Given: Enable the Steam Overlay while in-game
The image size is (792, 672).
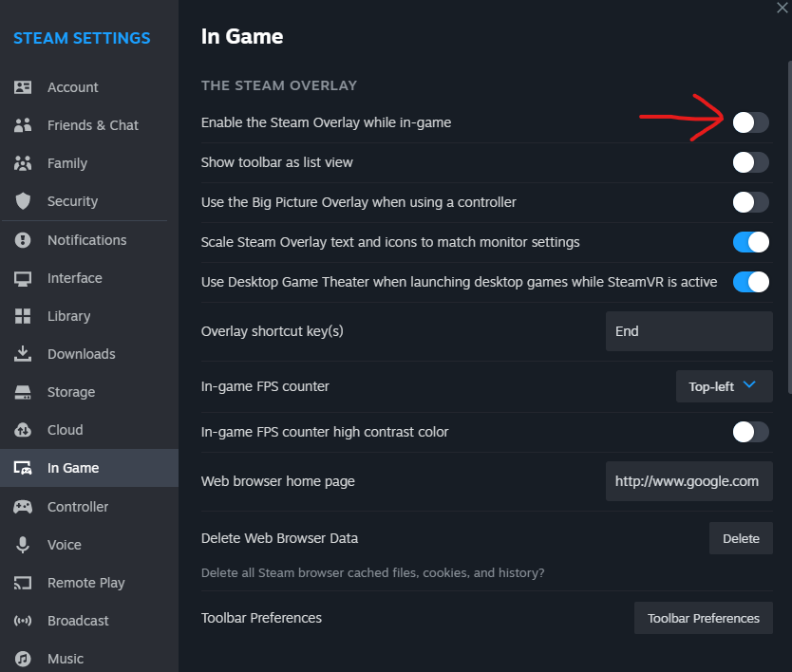Looking at the screenshot, I should 750,122.
